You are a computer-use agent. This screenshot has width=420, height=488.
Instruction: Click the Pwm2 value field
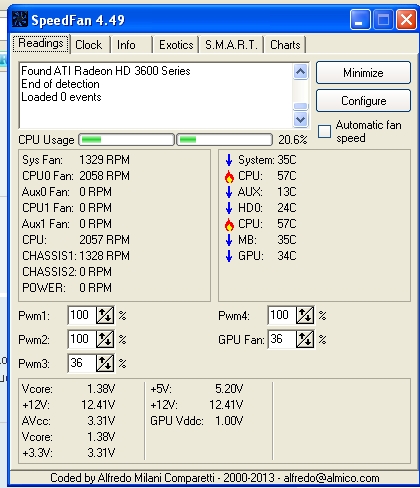[82, 339]
